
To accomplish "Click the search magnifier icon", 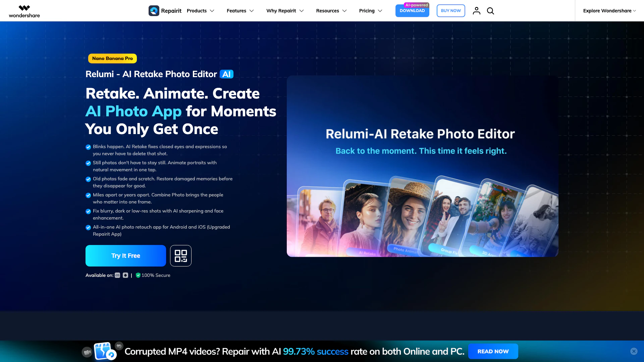I will (490, 11).
